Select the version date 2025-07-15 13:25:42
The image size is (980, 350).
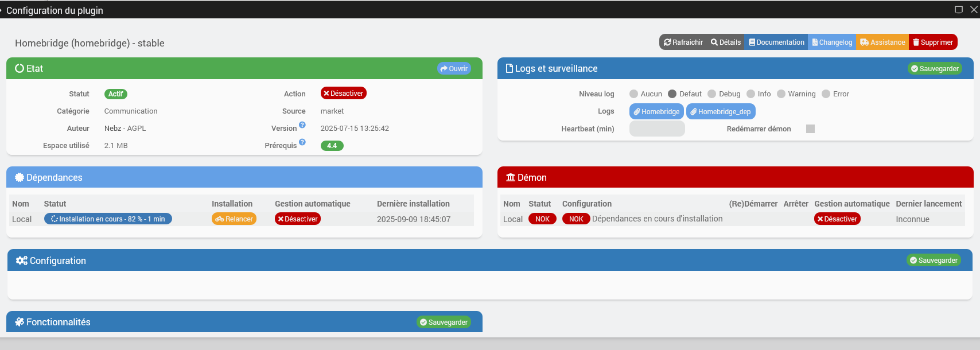[x=355, y=129]
